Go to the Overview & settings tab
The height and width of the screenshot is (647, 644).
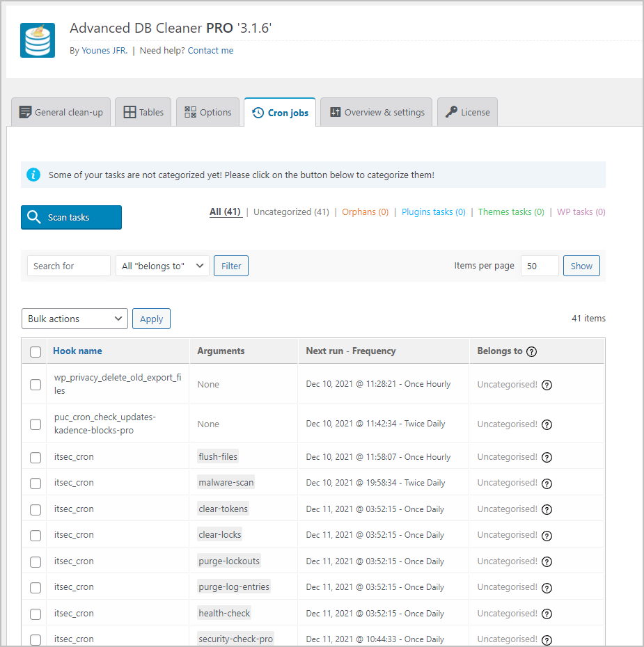pyautogui.click(x=376, y=111)
